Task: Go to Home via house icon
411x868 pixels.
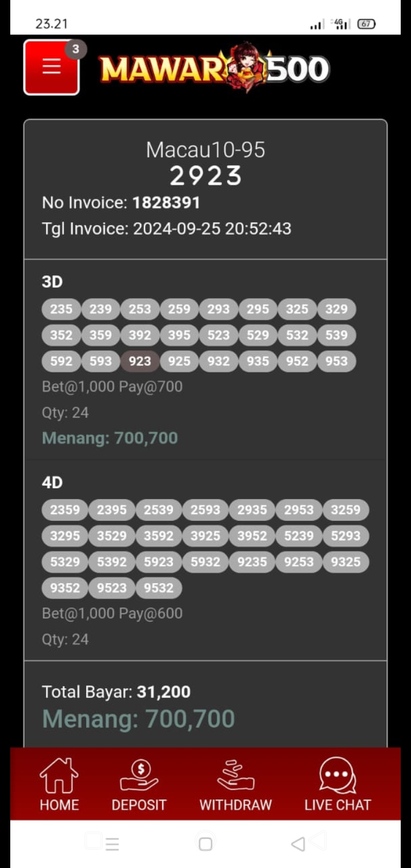Action: point(59,783)
